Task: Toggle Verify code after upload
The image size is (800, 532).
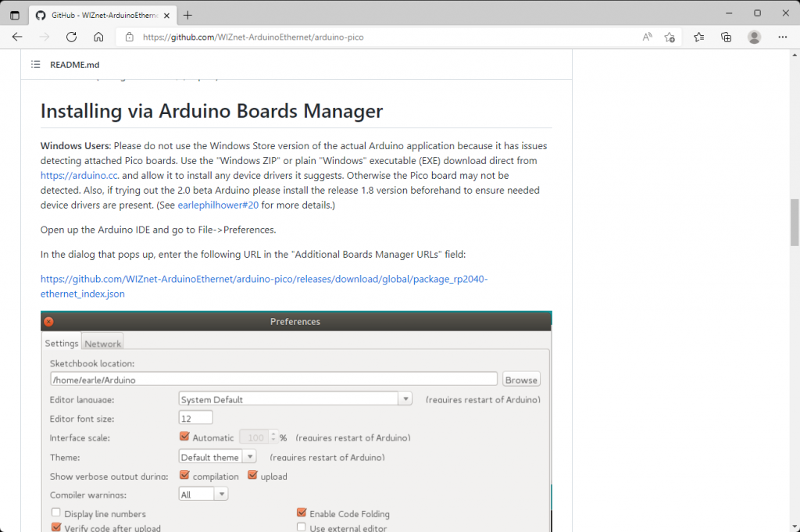Action: point(56,527)
